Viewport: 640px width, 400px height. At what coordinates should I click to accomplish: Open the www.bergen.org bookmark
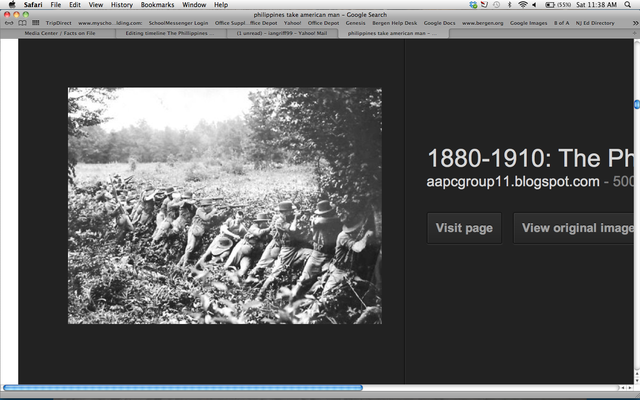pyautogui.click(x=482, y=23)
